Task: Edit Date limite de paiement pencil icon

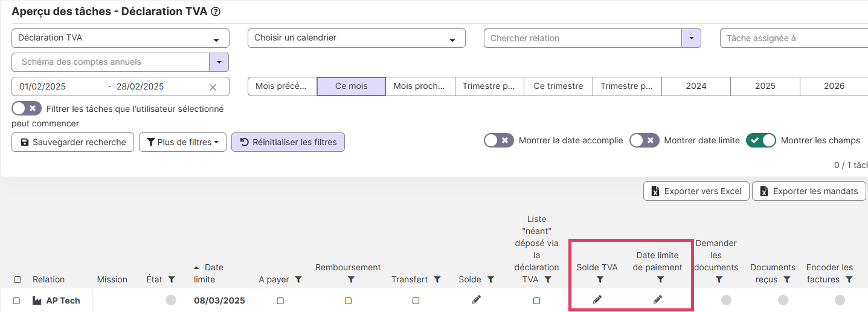Action: (x=658, y=299)
